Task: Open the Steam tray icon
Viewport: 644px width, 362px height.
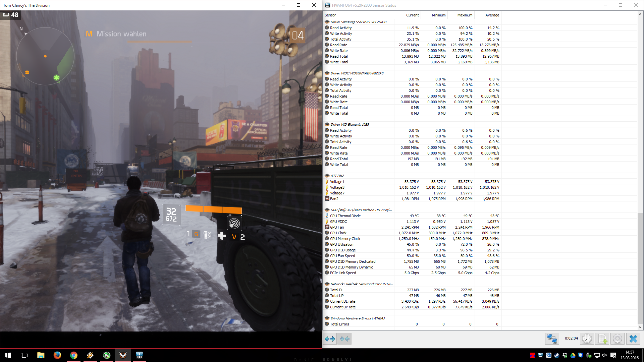Action: click(x=557, y=355)
